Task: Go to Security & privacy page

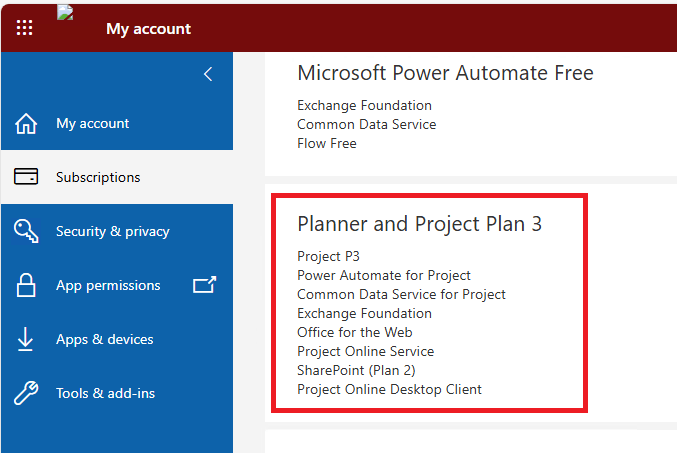Action: pos(112,231)
